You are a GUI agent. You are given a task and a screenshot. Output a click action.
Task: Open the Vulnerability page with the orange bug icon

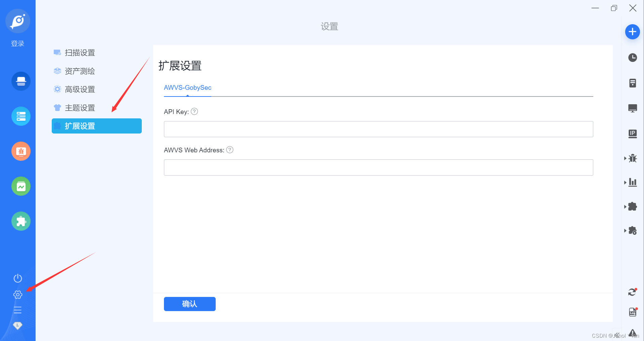pos(21,151)
